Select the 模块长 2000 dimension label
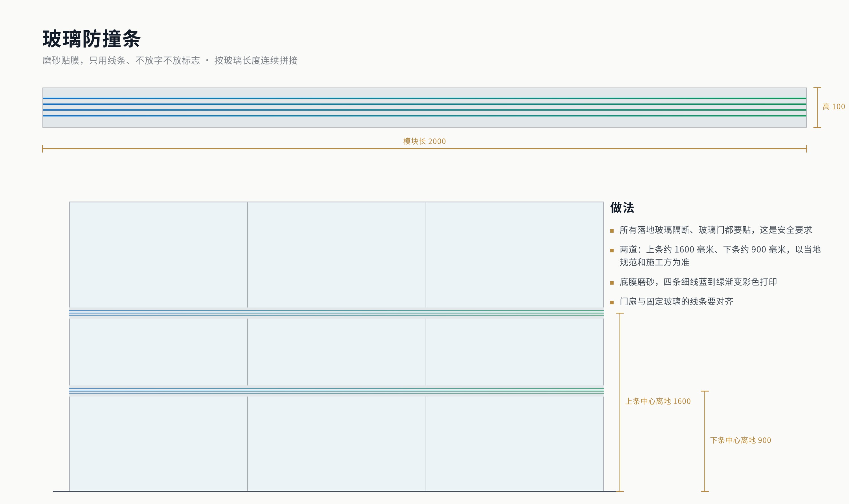This screenshot has height=504, width=849. click(424, 141)
